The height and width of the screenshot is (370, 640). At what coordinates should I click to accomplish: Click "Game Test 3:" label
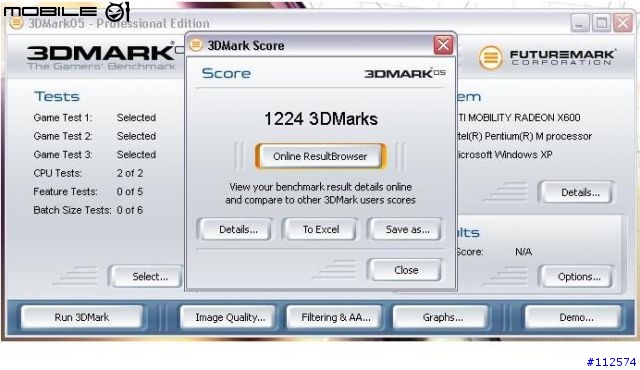[63, 155]
